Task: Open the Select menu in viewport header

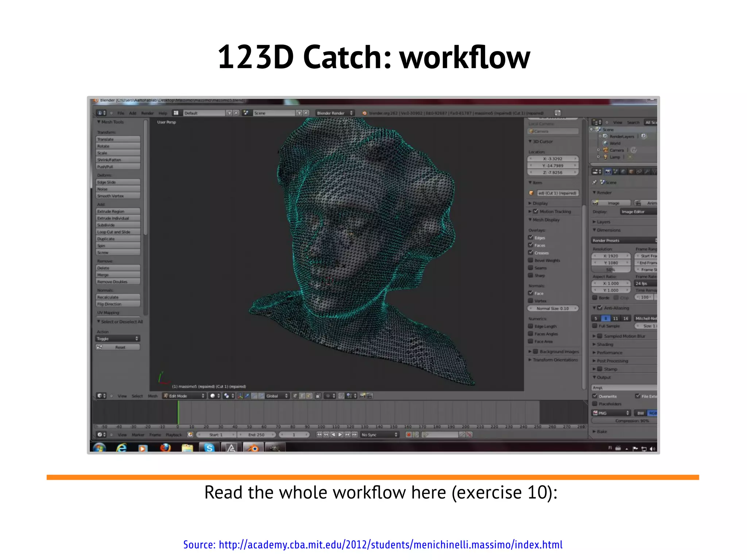Action: point(137,396)
